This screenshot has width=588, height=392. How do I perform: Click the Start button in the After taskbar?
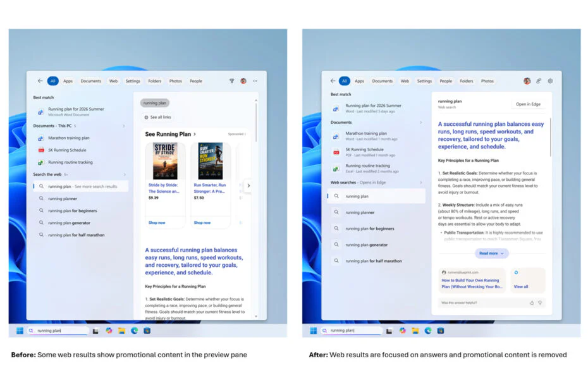point(314,331)
